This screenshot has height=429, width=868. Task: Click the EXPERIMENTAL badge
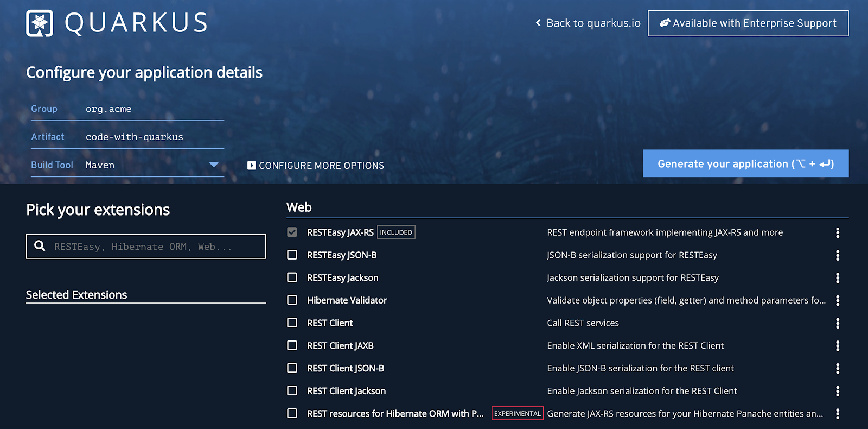518,413
